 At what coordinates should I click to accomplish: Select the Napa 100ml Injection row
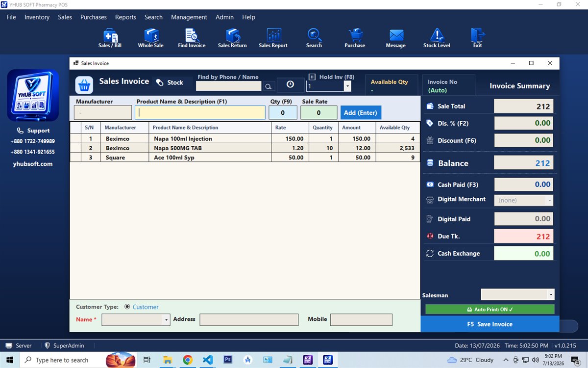245,138
